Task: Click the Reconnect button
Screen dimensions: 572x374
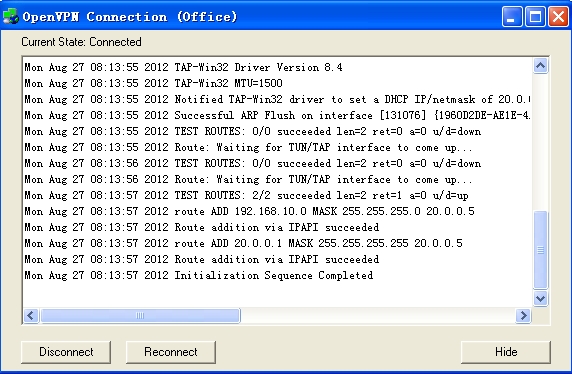Action: point(171,352)
